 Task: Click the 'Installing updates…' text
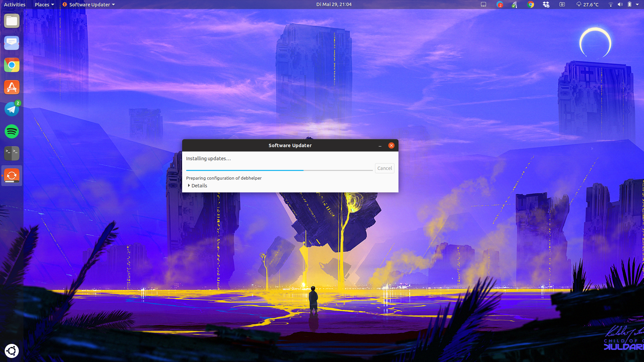coord(208,159)
